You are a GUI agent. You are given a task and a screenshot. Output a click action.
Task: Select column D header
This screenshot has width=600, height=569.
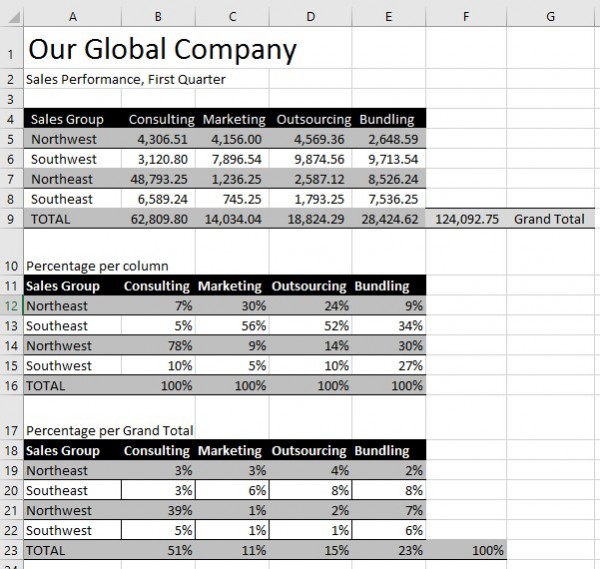tap(310, 17)
